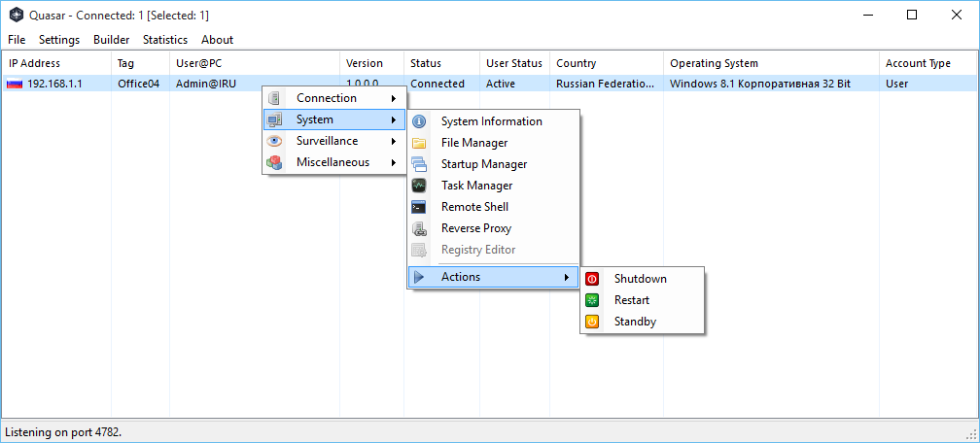Click the Account Type column header
This screenshot has height=443, width=980.
[918, 63]
